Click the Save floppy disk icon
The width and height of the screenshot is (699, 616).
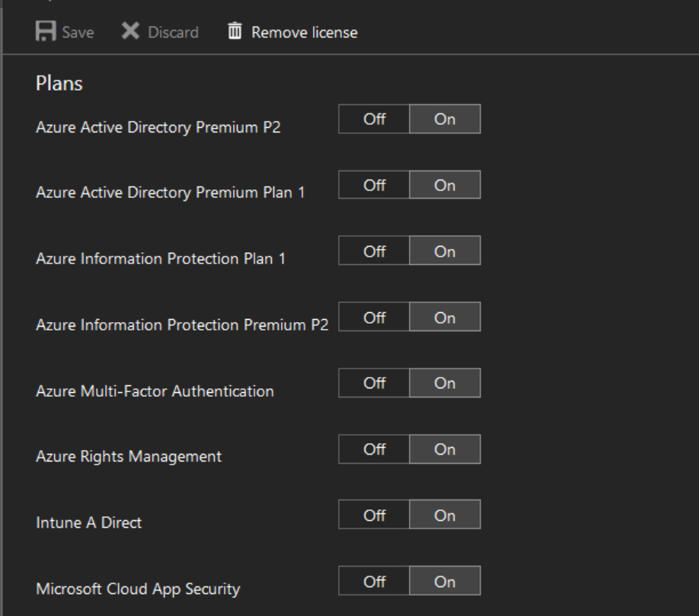point(46,31)
